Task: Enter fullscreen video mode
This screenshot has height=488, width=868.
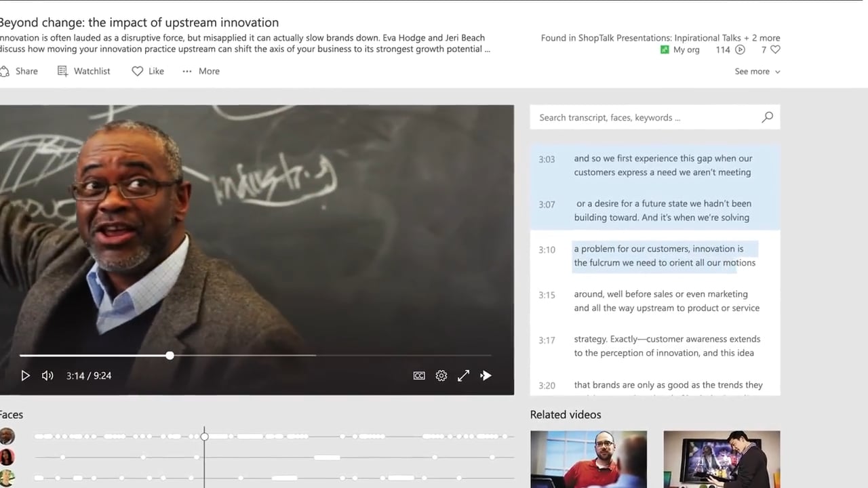Action: tap(464, 375)
